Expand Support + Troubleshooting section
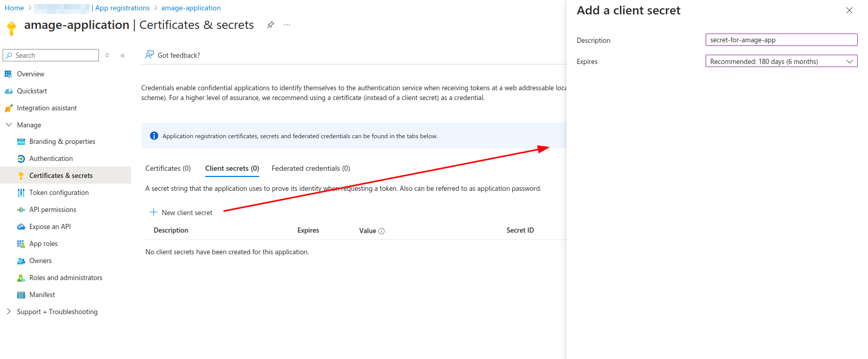Viewport: 868px width, 359px height. click(9, 312)
